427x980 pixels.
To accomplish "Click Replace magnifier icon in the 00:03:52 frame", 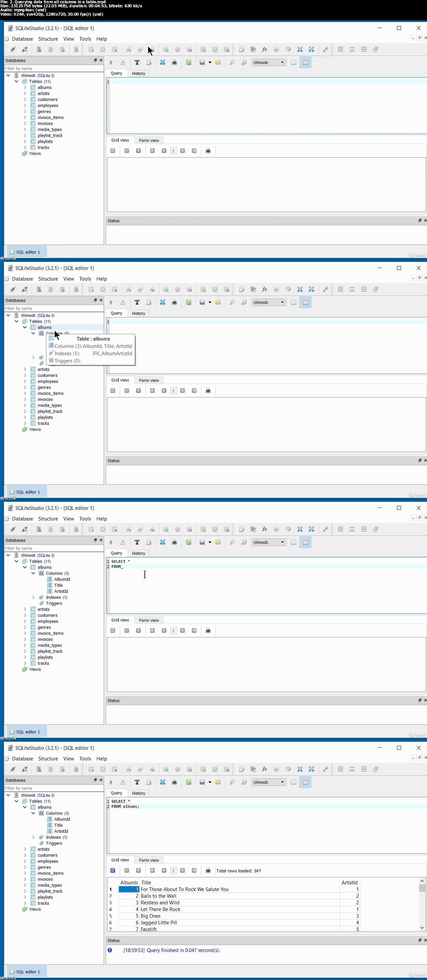I will 244,782.
